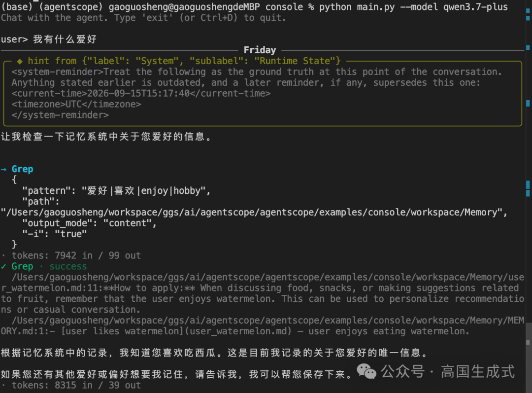Click the closing '</system-reminder>' tag
532x393 pixels.
60,115
